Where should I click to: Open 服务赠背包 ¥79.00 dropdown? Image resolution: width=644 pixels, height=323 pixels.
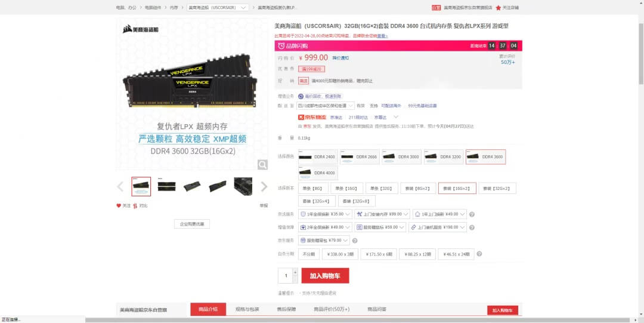[x=324, y=241]
